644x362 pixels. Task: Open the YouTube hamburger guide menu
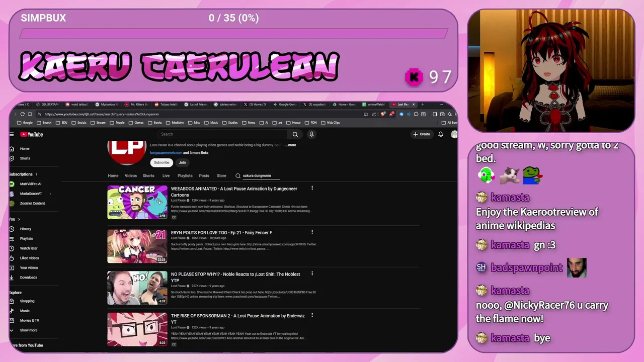pyautogui.click(x=12, y=134)
